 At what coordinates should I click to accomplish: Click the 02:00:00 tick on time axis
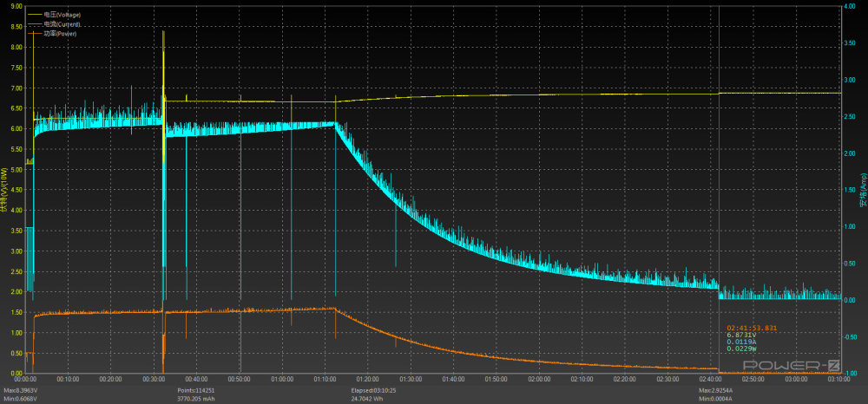pos(539,379)
